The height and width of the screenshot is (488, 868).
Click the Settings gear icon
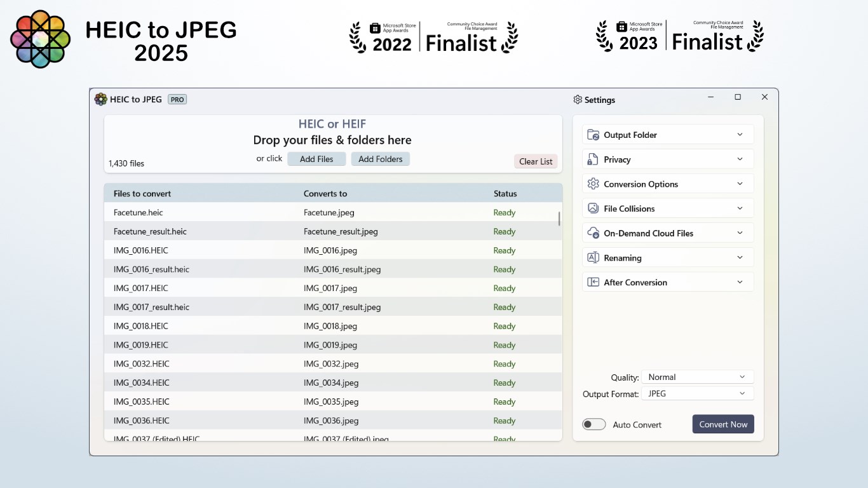578,100
